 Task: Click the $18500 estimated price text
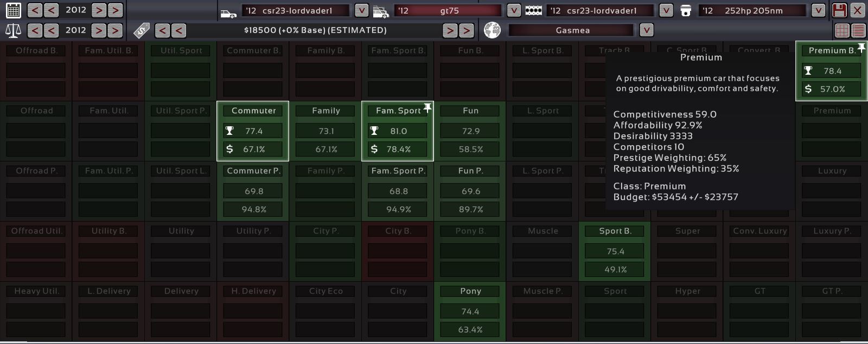[315, 30]
